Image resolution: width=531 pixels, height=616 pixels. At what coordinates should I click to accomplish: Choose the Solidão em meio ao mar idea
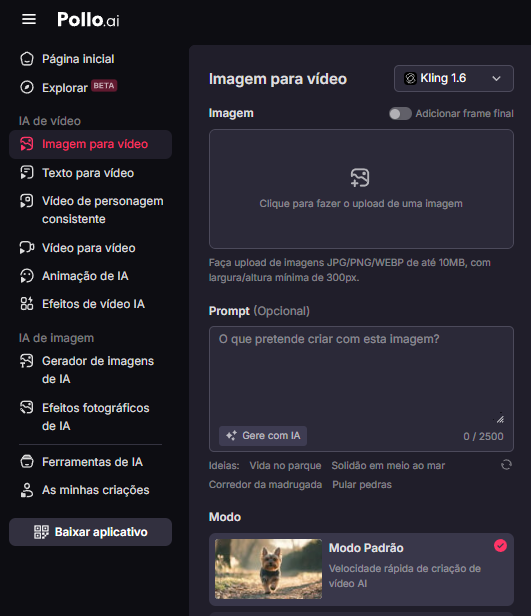pos(388,466)
